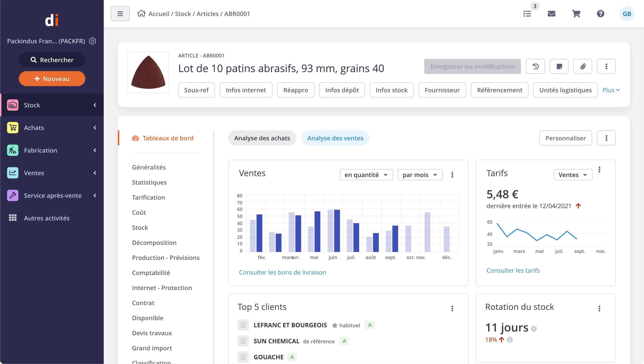This screenshot has height=364, width=644.
Task: Open the shopping cart icon
Action: [x=576, y=14]
